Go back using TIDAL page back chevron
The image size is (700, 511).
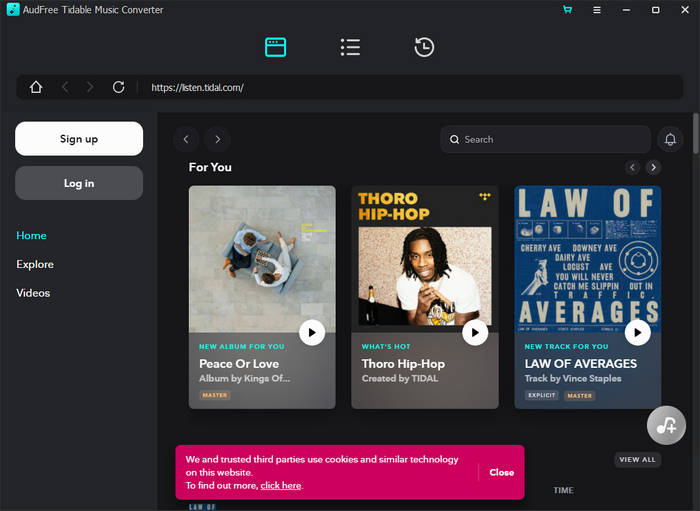click(x=186, y=139)
